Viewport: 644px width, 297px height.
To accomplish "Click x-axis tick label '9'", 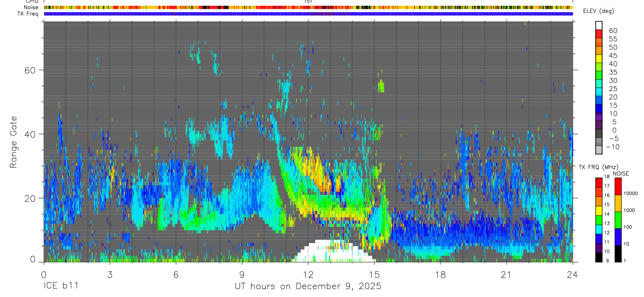I will click(242, 274).
